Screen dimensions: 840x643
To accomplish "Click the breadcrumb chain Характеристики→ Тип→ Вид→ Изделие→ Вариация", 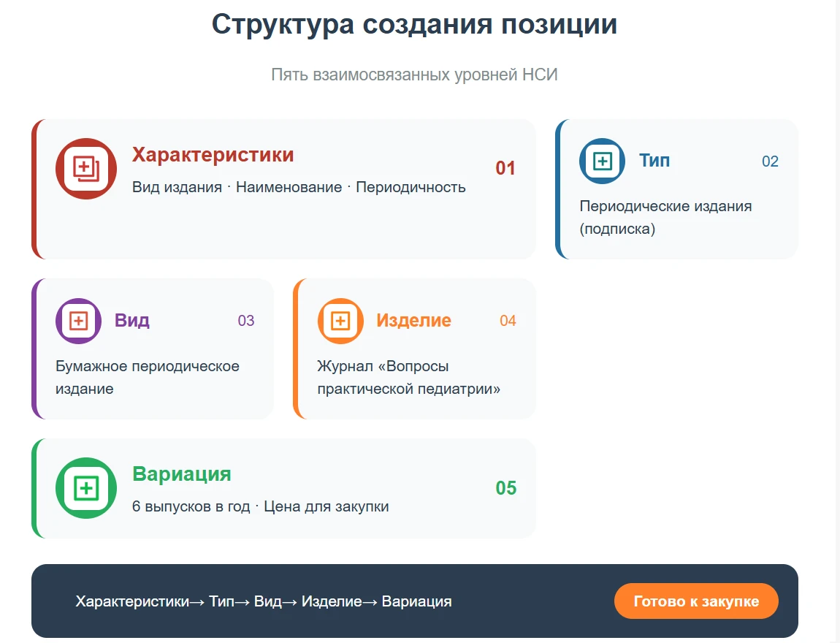I will (264, 601).
